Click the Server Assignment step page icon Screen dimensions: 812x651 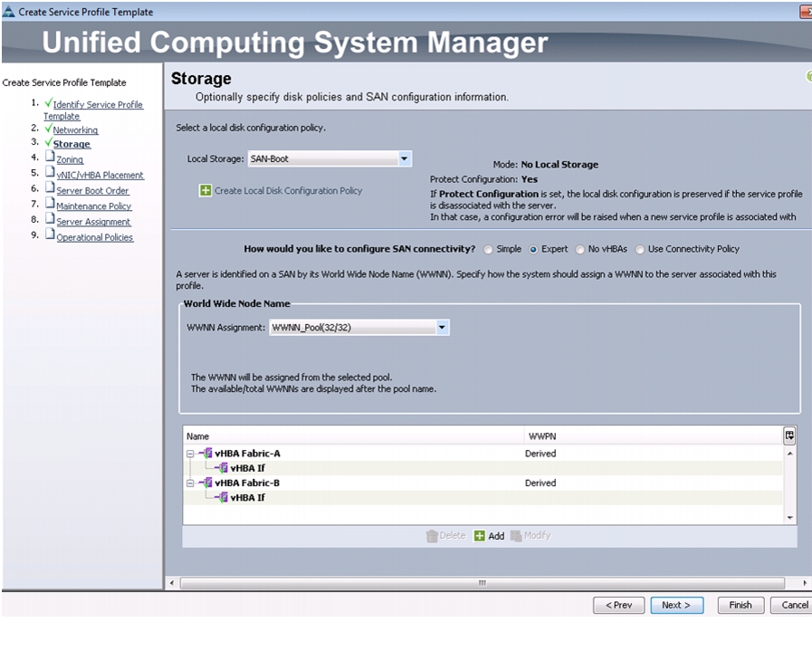(x=50, y=218)
